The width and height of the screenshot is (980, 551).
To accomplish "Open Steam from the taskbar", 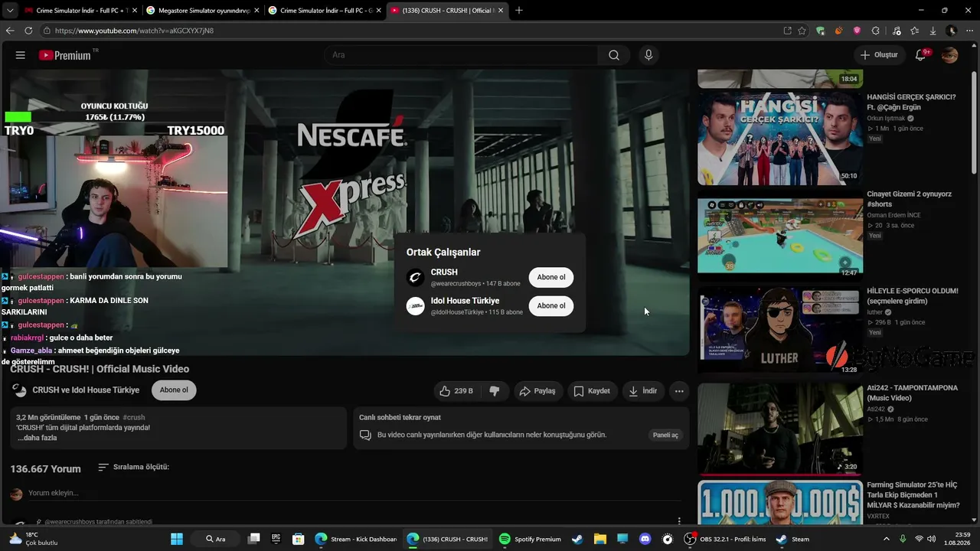I will click(x=793, y=539).
